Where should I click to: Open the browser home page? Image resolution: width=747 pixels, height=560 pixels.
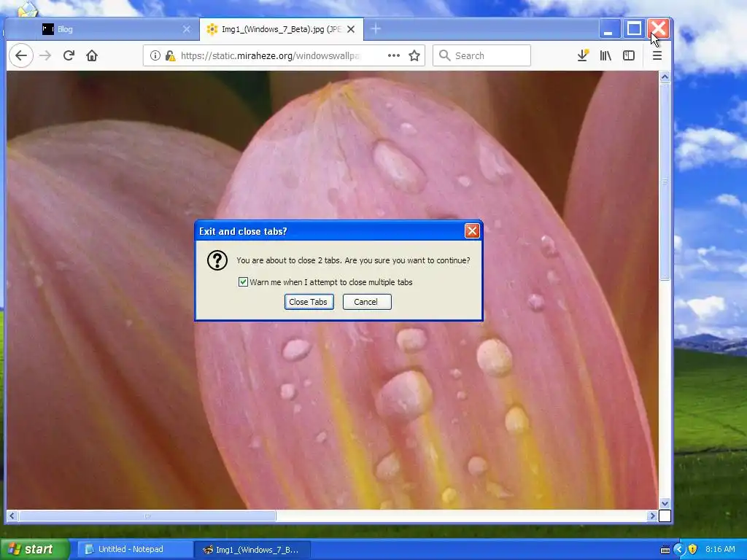pyautogui.click(x=92, y=55)
